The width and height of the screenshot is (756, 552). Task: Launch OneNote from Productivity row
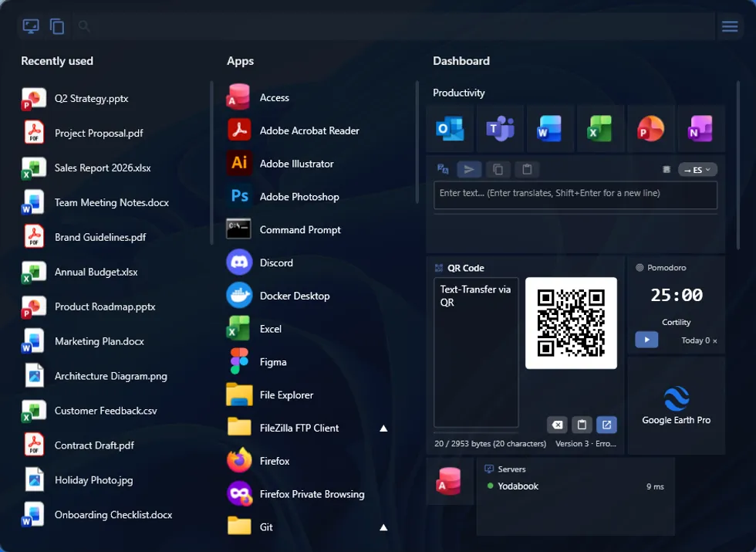point(700,129)
